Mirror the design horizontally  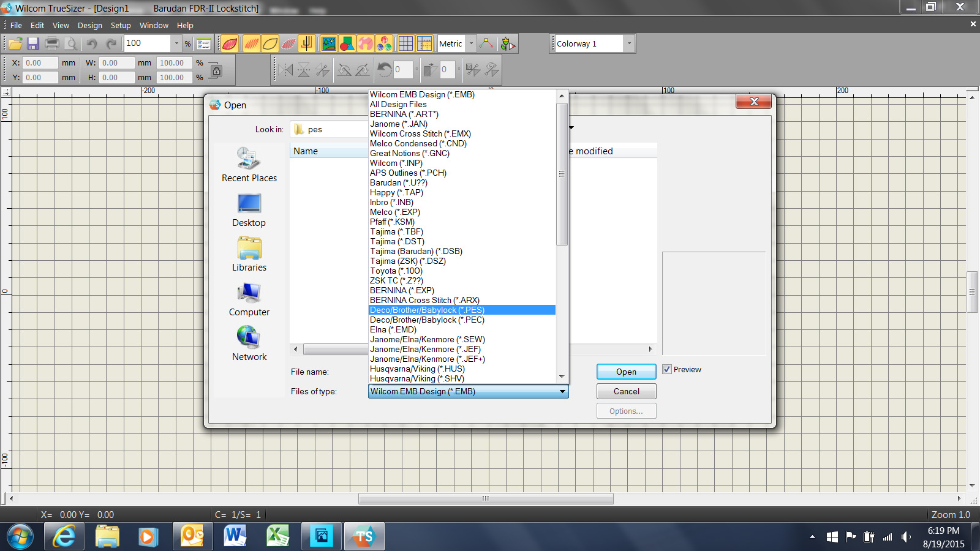coord(287,69)
